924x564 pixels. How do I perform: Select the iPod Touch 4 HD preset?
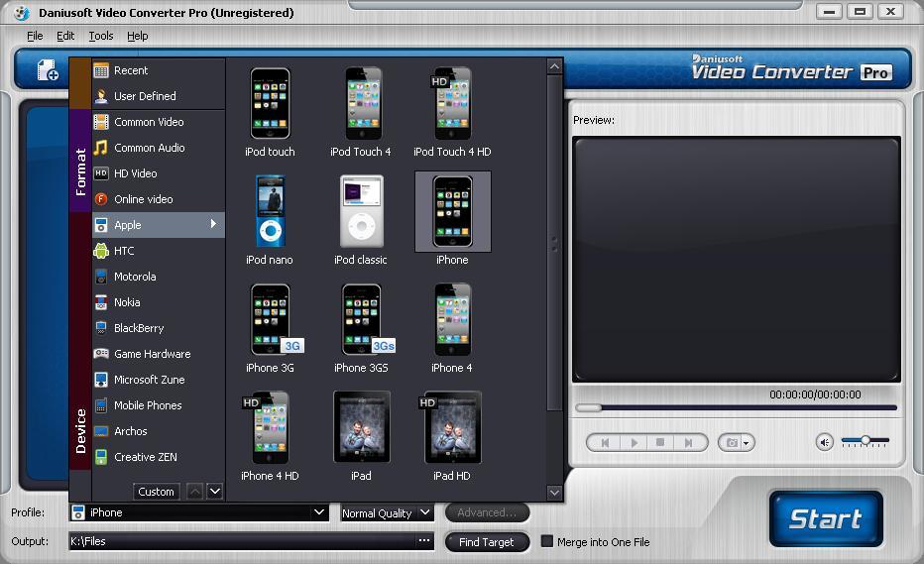[452, 113]
